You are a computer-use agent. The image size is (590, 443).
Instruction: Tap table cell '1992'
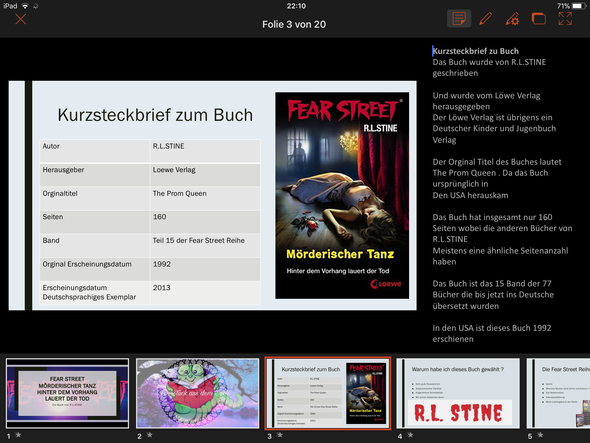(x=205, y=269)
